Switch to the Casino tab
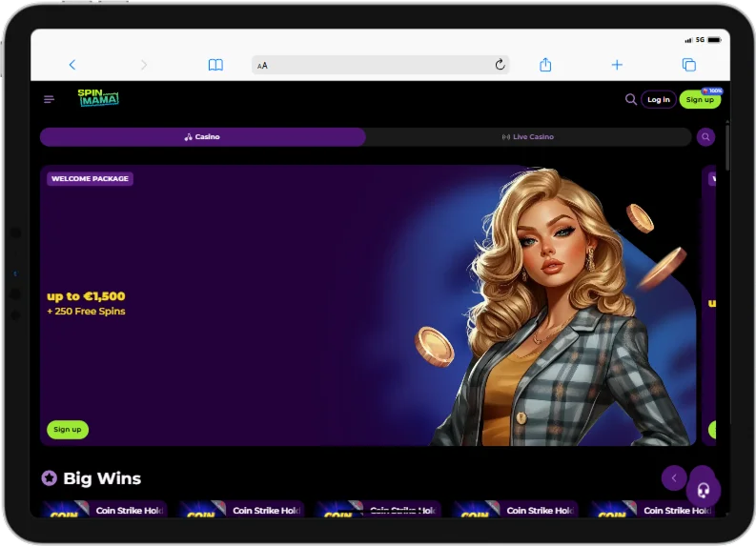Viewport: 756px width, 546px height. coord(202,137)
